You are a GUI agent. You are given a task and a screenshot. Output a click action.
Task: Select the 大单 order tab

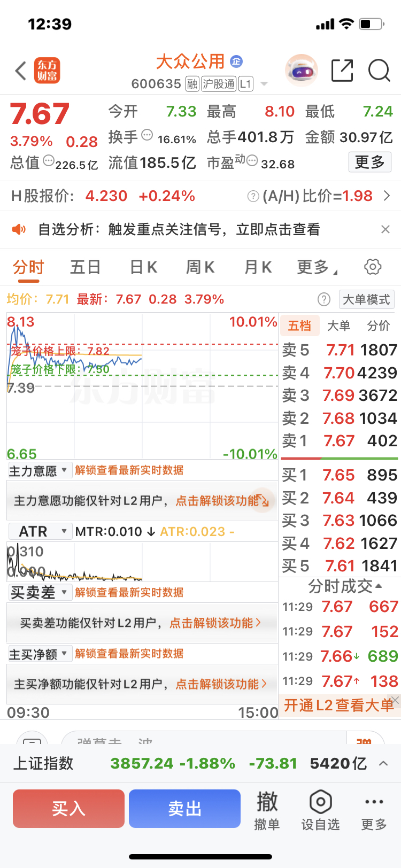pos(338,325)
